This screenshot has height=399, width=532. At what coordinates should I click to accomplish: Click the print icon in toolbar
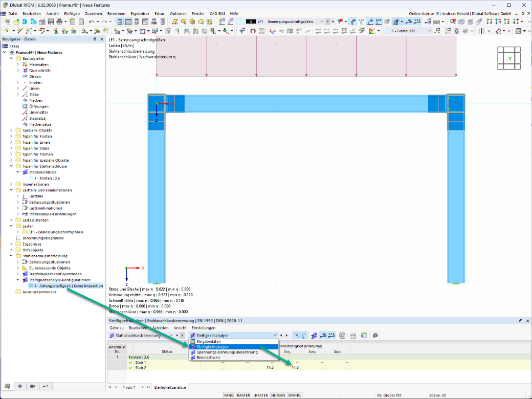tap(59, 21)
